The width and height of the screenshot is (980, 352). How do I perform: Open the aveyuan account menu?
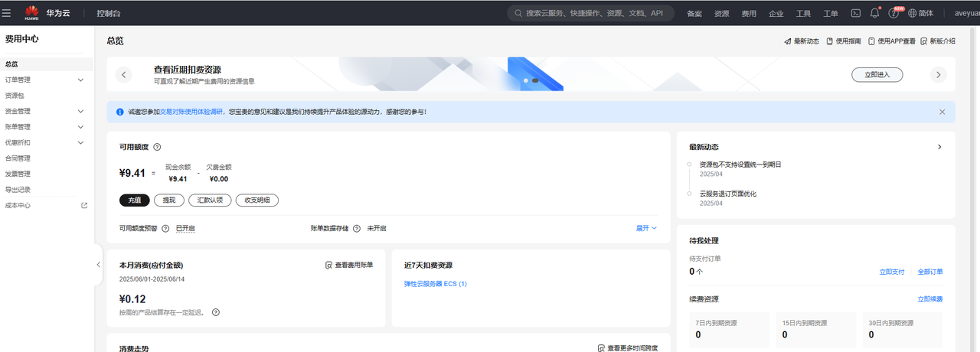coord(967,13)
